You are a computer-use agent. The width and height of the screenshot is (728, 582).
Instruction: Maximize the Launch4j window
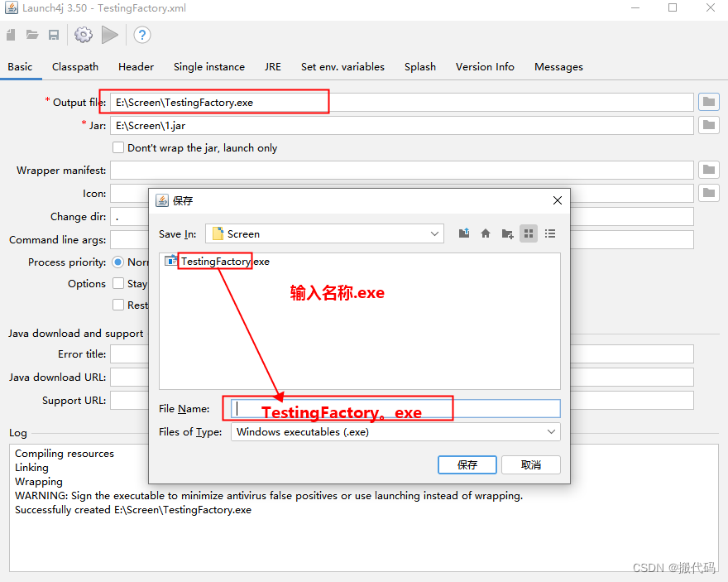point(673,8)
